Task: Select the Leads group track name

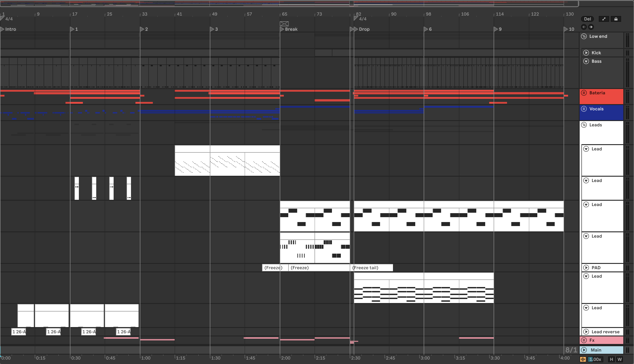Action: click(595, 125)
